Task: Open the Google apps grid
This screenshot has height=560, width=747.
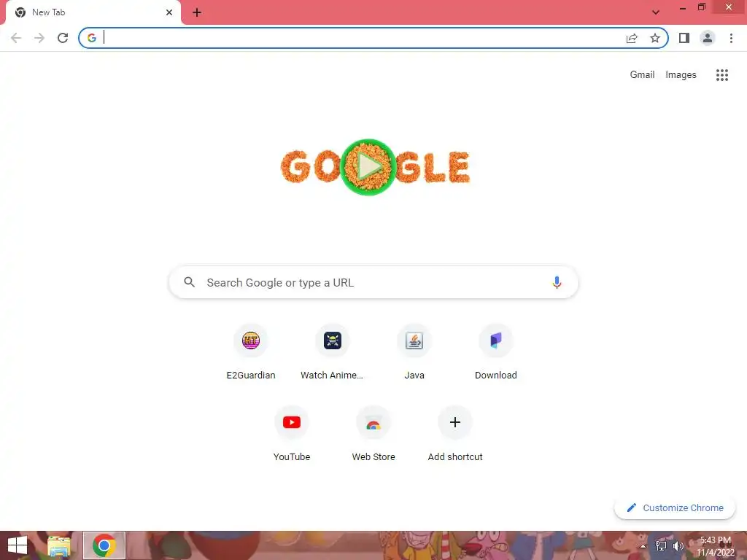Action: 722,75
